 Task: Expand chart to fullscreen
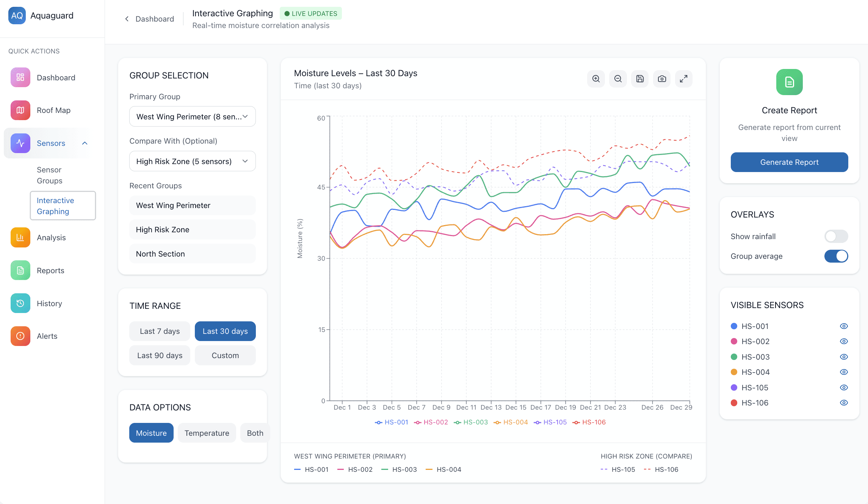[683, 79]
